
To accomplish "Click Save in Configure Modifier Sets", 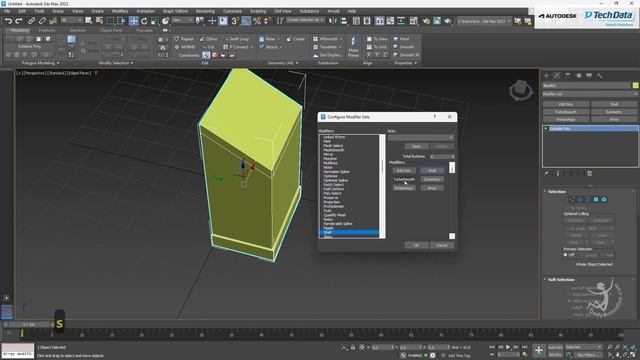I will tap(416, 146).
